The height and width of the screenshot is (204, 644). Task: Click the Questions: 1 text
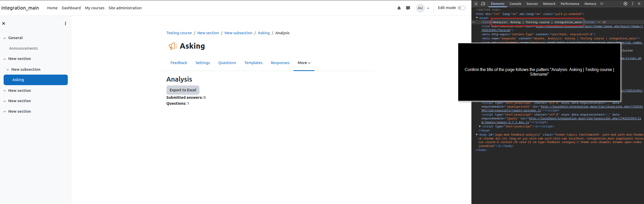click(178, 103)
